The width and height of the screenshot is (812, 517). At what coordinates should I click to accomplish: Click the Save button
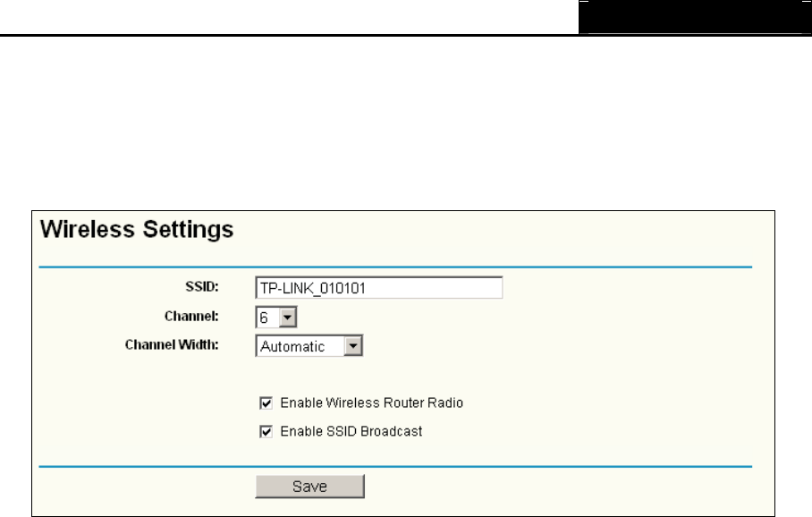(309, 487)
